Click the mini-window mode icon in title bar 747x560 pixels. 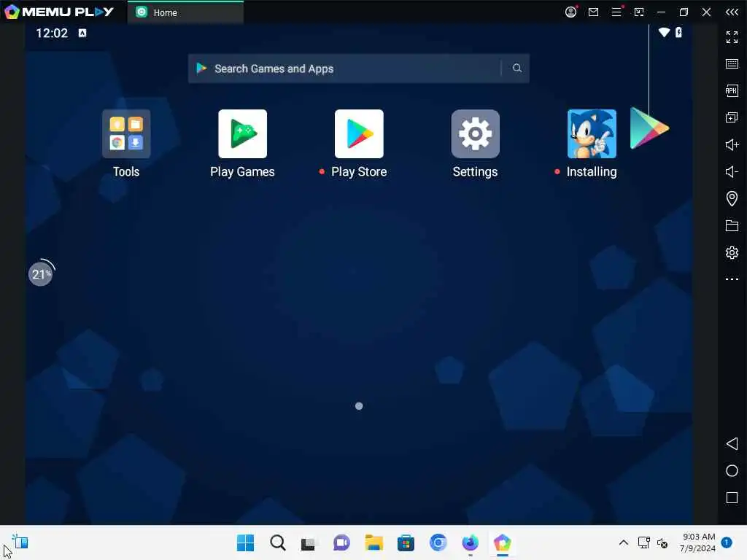pos(639,12)
